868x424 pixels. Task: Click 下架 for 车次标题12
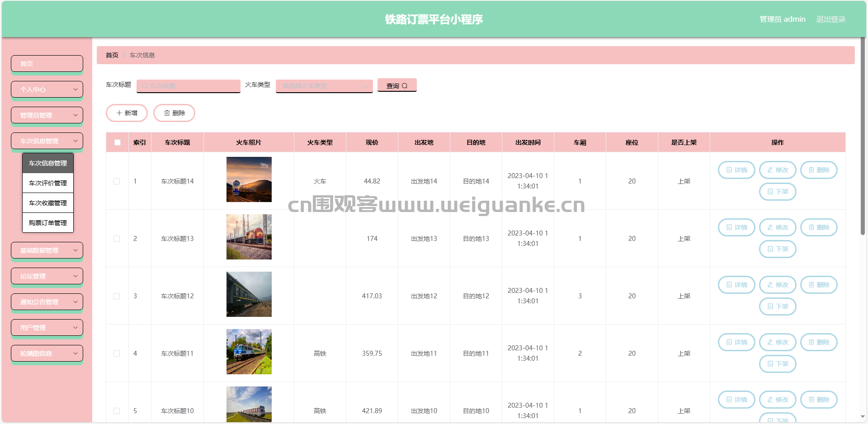[x=778, y=306]
